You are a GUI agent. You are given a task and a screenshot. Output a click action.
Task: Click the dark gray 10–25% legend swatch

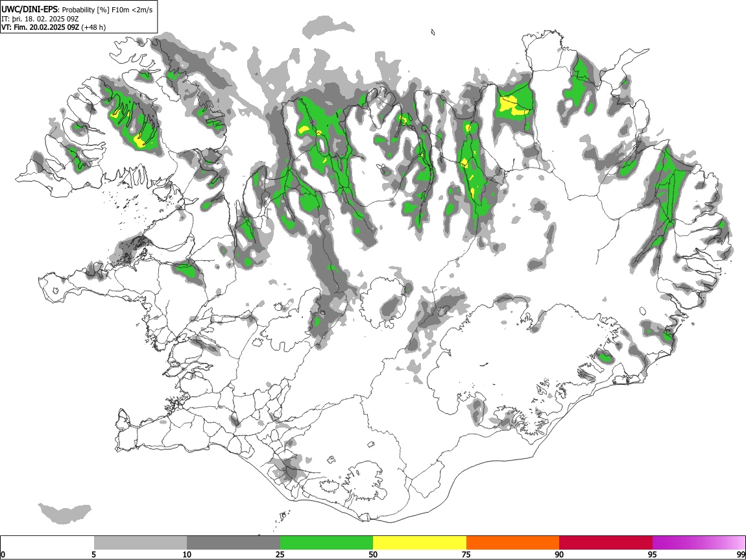pos(234,542)
